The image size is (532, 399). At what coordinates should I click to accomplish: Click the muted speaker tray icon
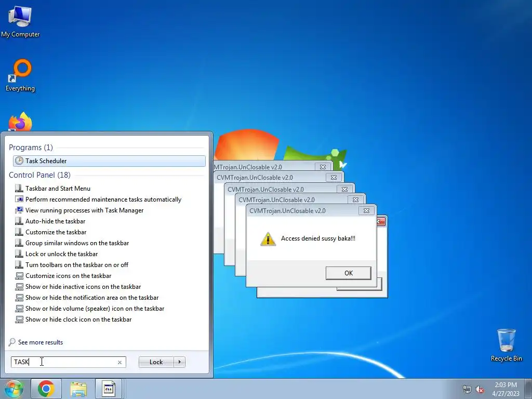click(480, 389)
